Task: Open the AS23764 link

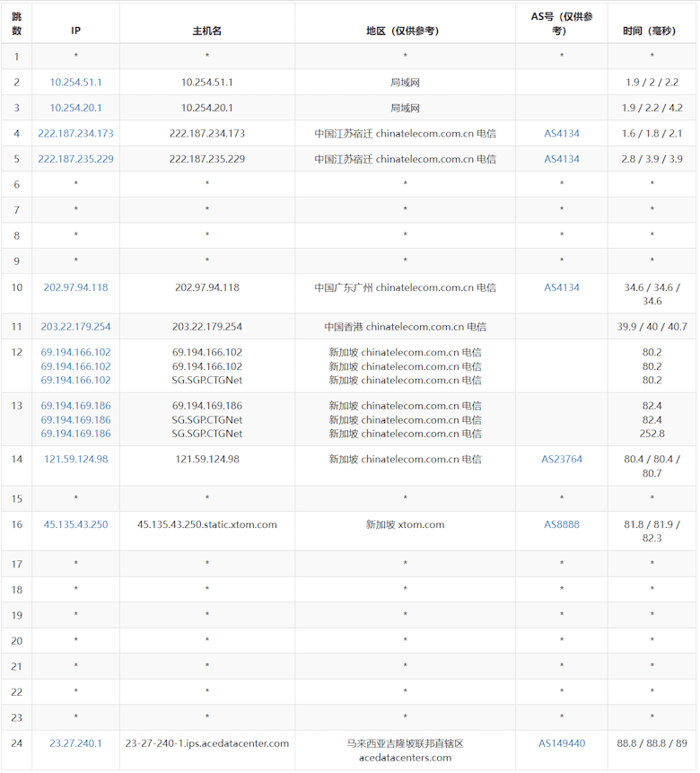Action: tap(562, 460)
